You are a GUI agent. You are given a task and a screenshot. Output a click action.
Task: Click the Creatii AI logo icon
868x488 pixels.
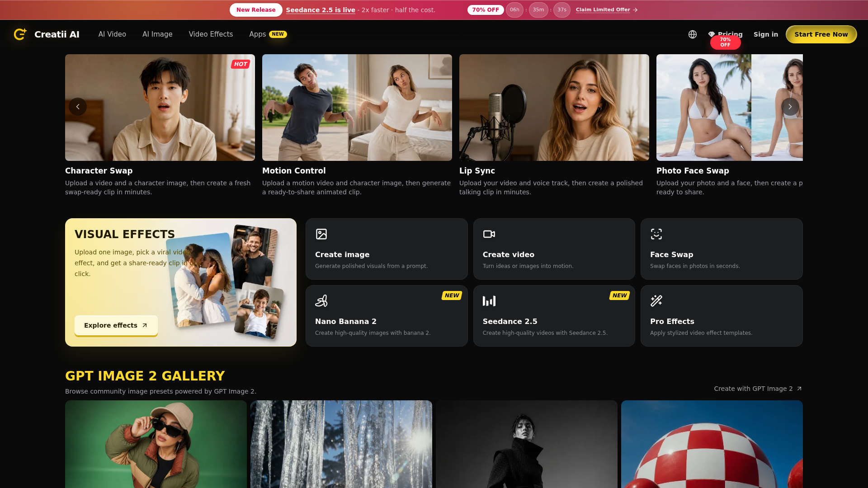(20, 34)
